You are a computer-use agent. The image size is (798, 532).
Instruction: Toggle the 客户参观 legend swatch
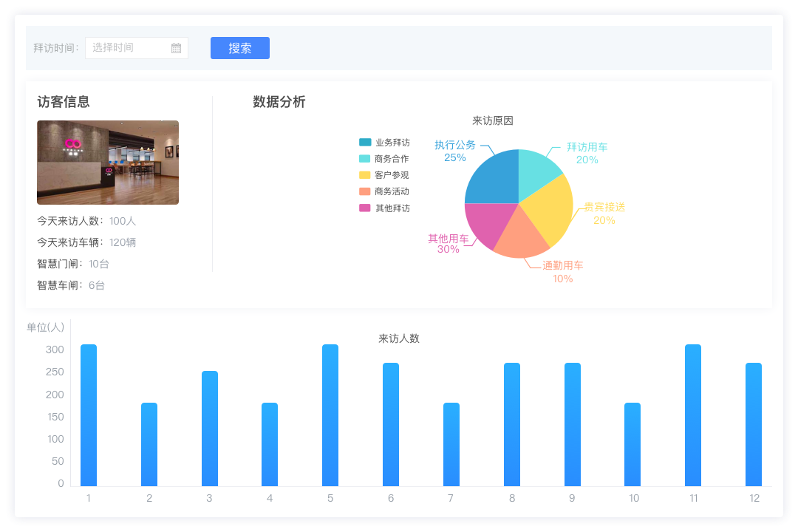365,174
